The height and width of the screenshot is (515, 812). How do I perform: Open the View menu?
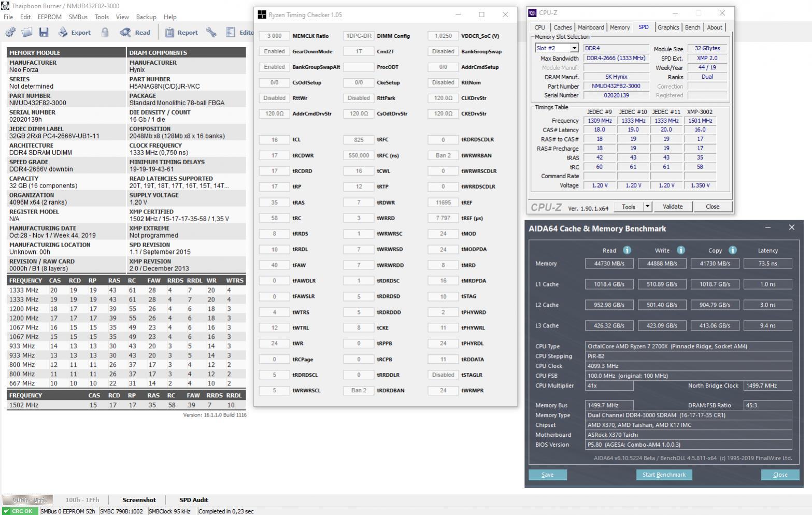click(x=122, y=17)
